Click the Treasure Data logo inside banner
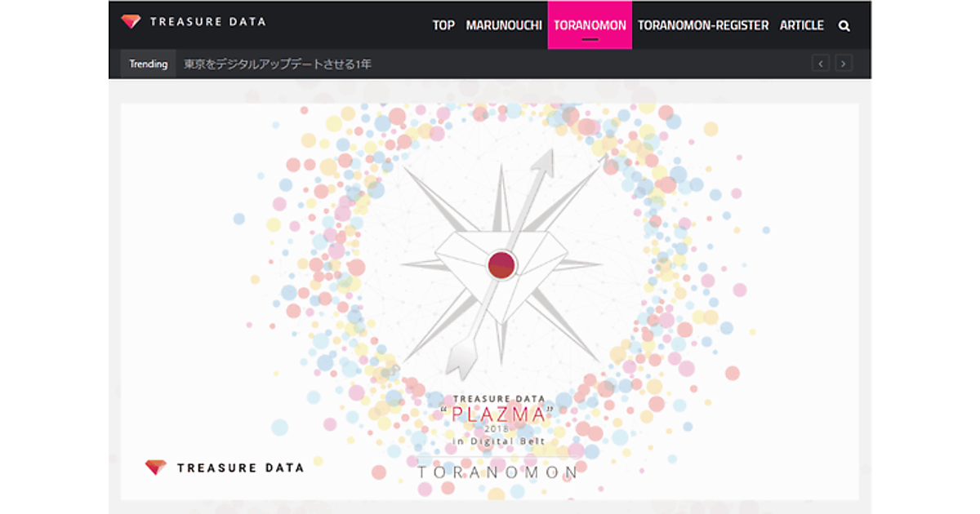The width and height of the screenshot is (980, 514). [x=155, y=467]
